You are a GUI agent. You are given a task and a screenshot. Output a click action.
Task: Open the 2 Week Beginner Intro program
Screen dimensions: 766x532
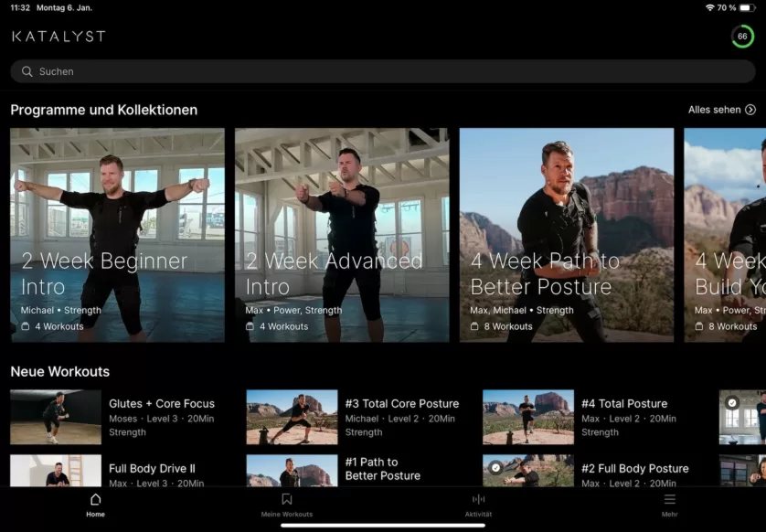point(117,235)
